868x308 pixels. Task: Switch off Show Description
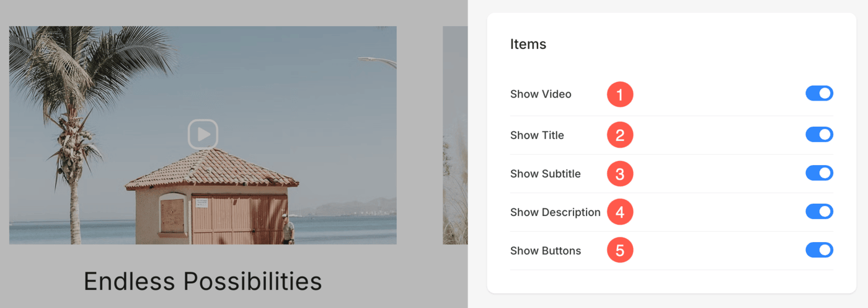click(819, 212)
